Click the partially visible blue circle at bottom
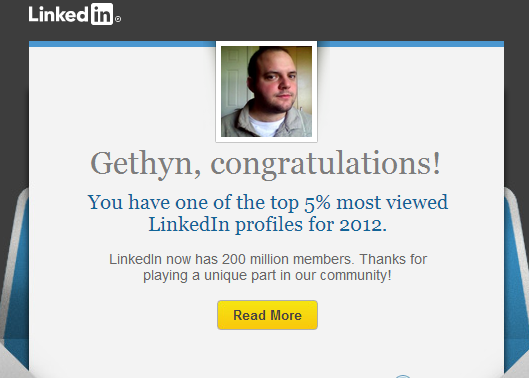Image resolution: width=529 pixels, height=378 pixels. pos(403,376)
